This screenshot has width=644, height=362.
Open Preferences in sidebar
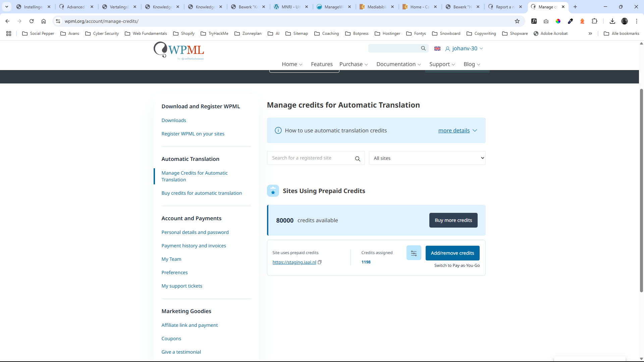(x=174, y=273)
